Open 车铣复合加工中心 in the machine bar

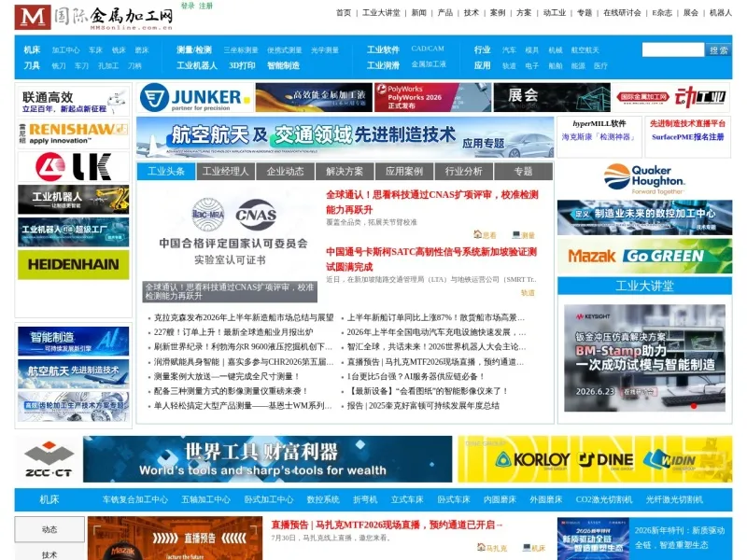point(134,499)
